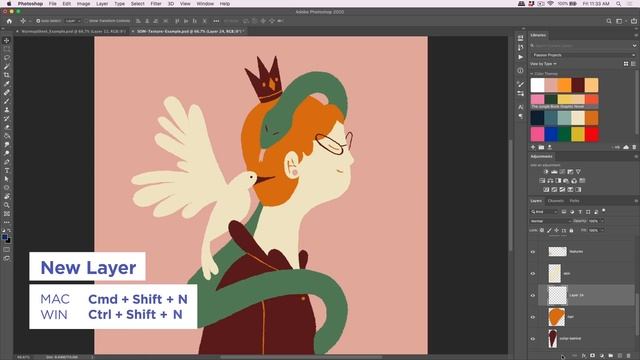Open the Opacity value dropdown
The width and height of the screenshot is (640, 360).
[x=602, y=221]
